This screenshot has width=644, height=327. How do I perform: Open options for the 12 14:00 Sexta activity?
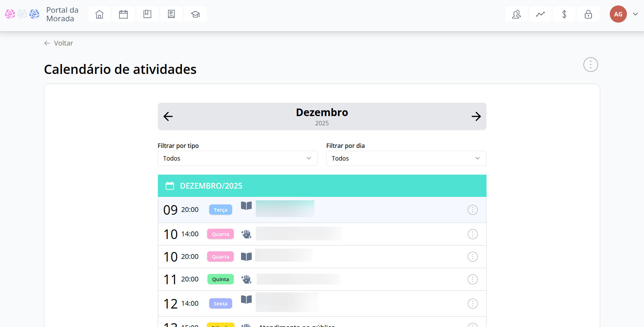pyautogui.click(x=472, y=303)
